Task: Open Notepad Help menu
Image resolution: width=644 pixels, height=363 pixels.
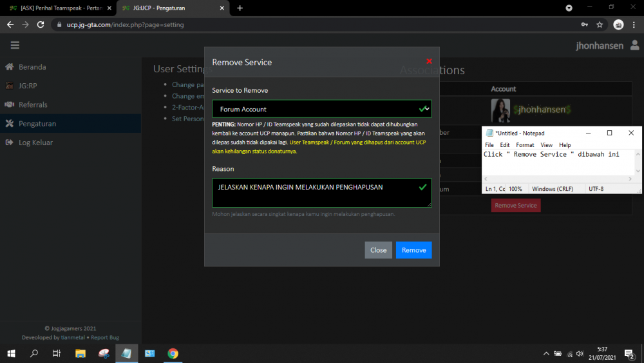Action: [565, 144]
